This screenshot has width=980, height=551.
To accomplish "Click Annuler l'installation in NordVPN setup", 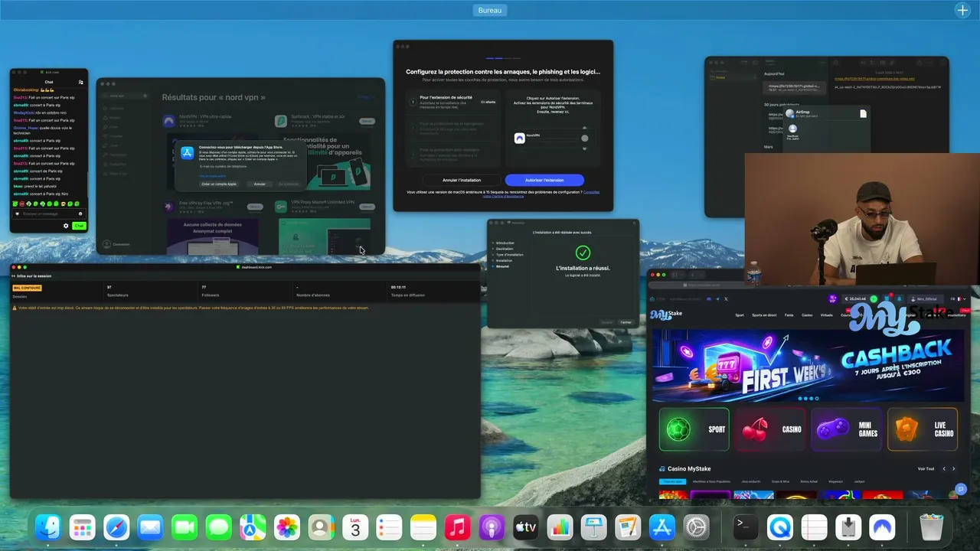I will [462, 180].
